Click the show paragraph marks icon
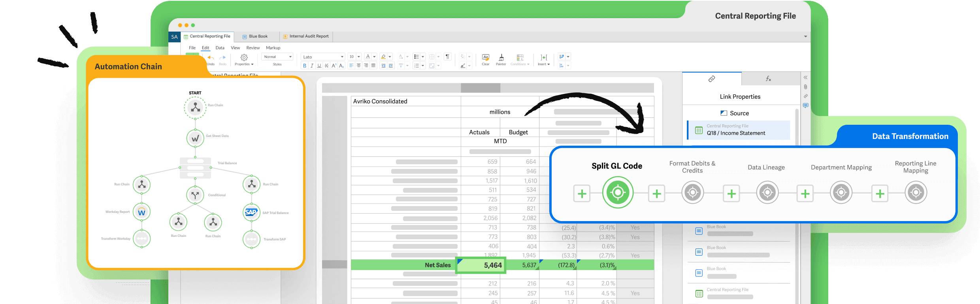This screenshot has width=980, height=304. coord(447,57)
